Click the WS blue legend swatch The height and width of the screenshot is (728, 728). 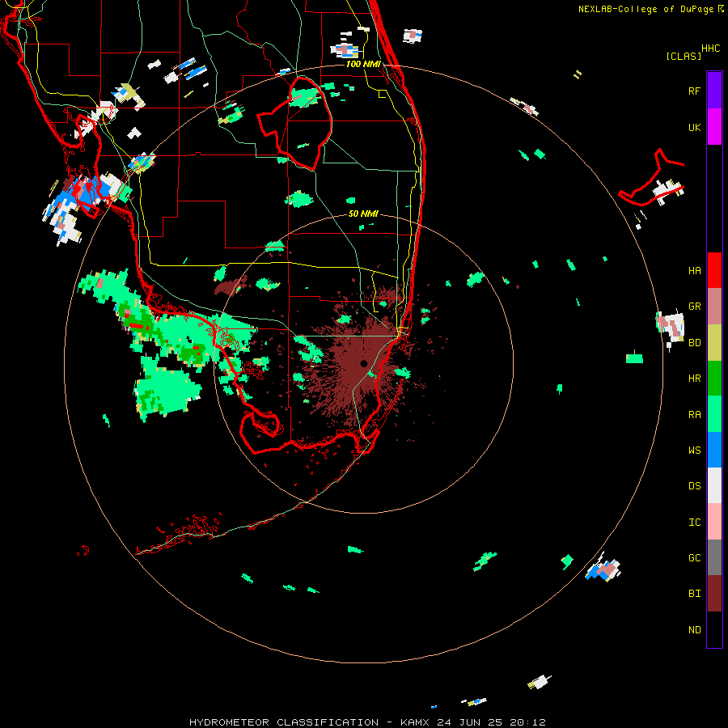coord(714,450)
